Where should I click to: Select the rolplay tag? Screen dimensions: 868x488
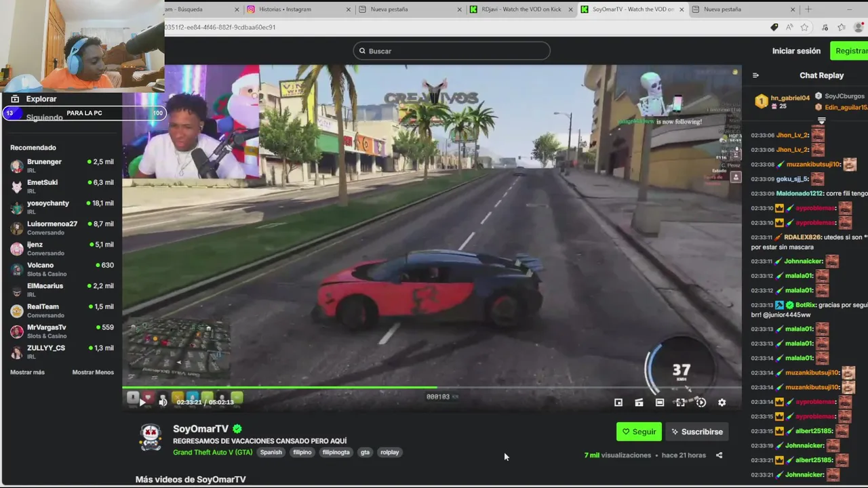click(390, 452)
